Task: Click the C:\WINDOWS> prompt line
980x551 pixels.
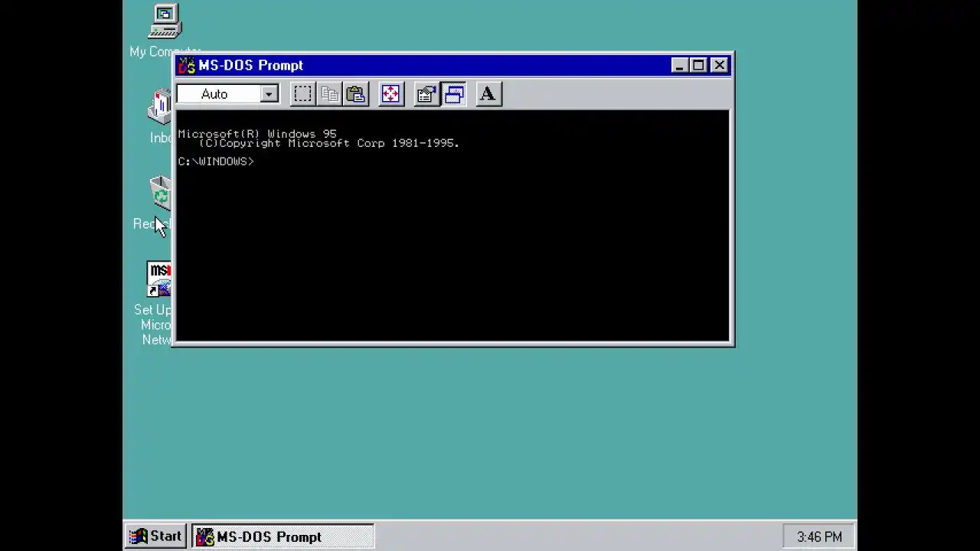Action: (216, 161)
